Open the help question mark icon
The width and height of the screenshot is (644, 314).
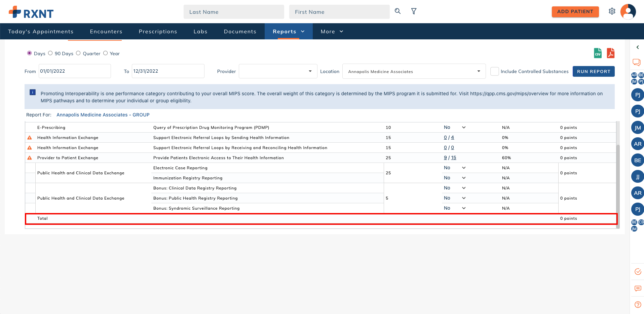tap(638, 305)
